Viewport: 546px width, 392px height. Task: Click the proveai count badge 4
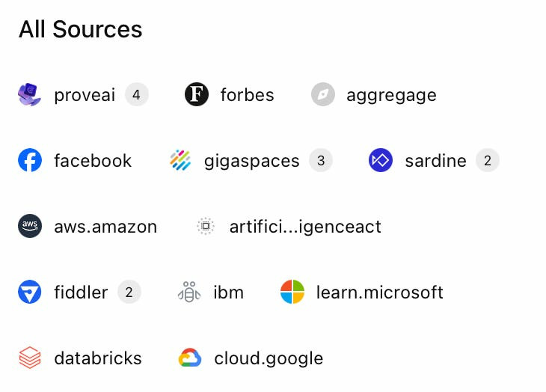click(136, 95)
